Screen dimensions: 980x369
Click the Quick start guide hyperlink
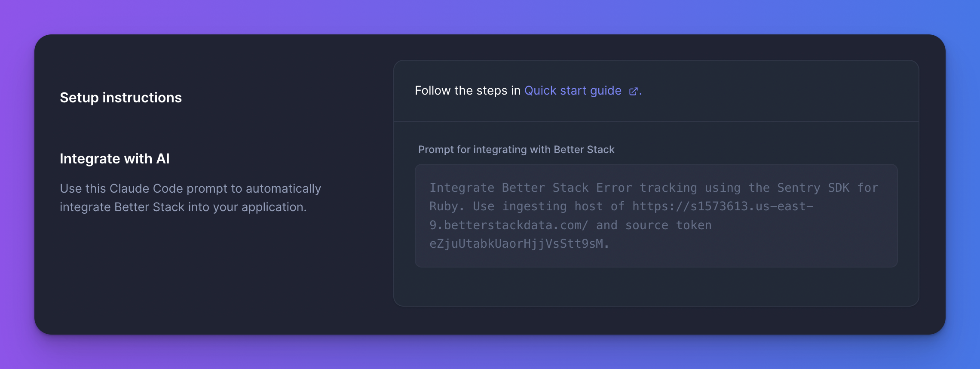[x=573, y=91]
